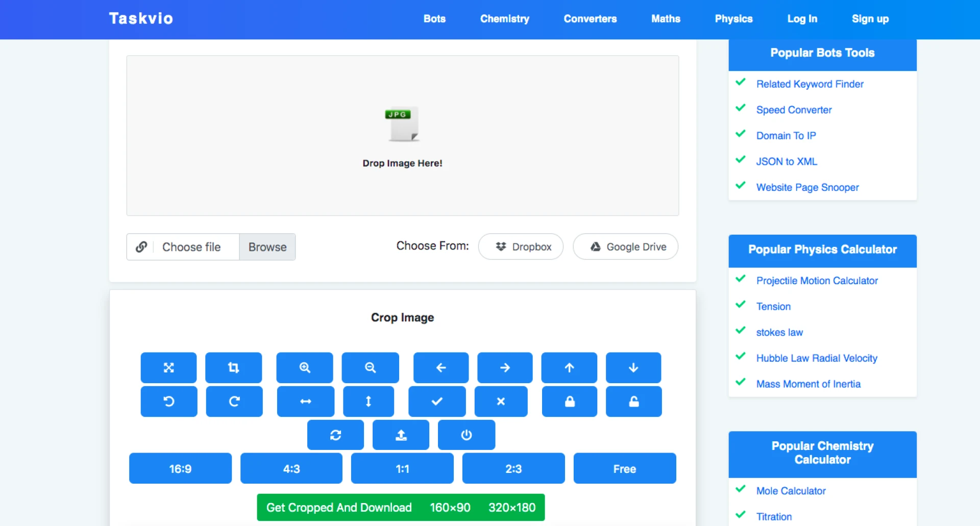Choose the Free aspect ratio option

point(624,469)
